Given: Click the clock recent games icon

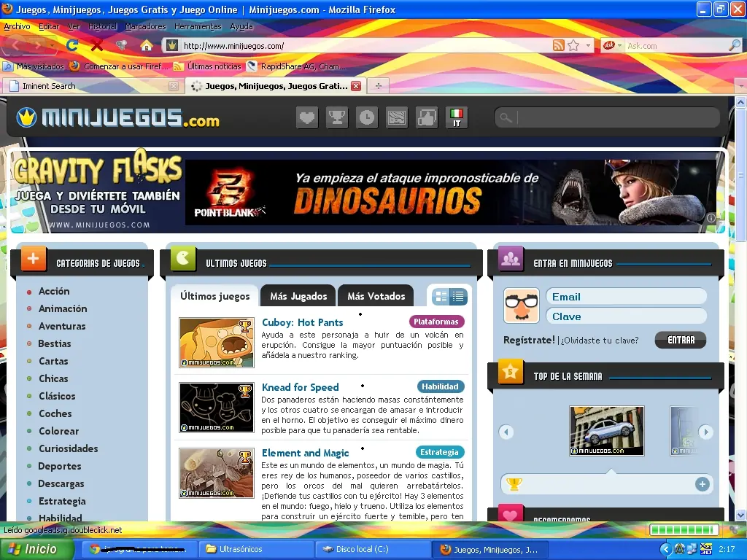Looking at the screenshot, I should click(x=367, y=117).
